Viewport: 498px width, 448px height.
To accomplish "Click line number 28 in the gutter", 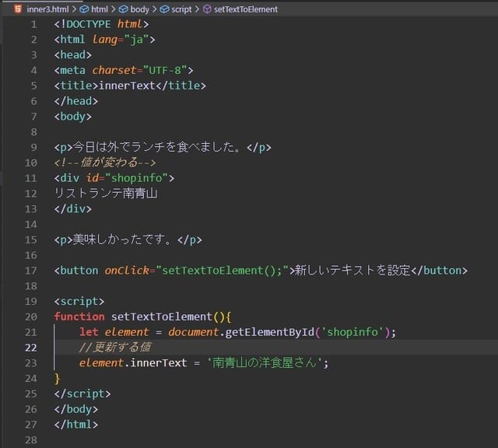I will click(30, 439).
